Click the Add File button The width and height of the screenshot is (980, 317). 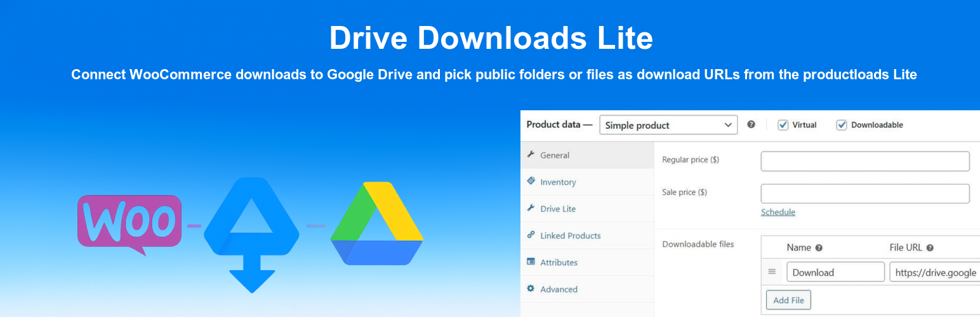click(788, 300)
